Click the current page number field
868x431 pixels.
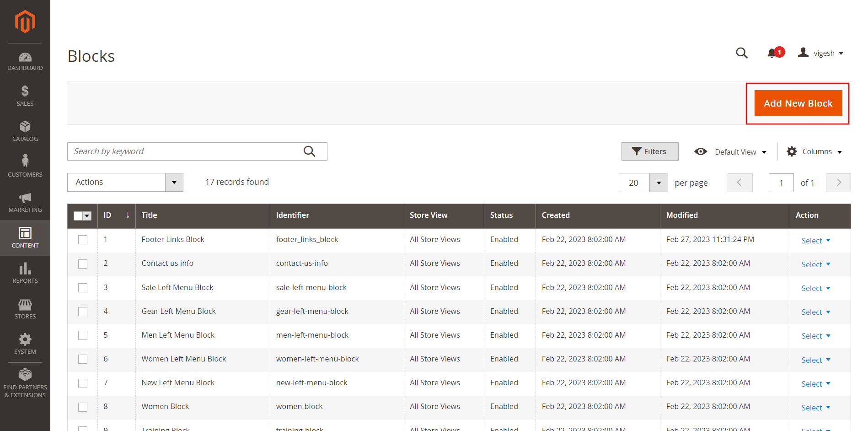tap(781, 183)
